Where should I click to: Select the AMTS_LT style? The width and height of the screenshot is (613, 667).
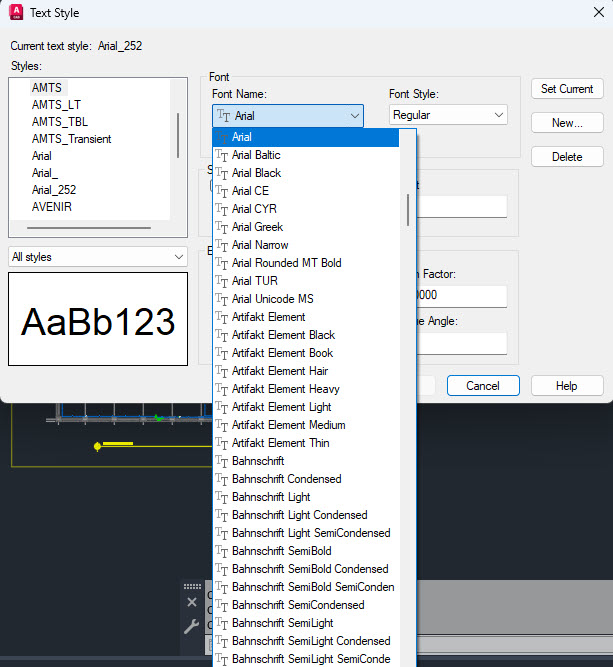point(56,105)
